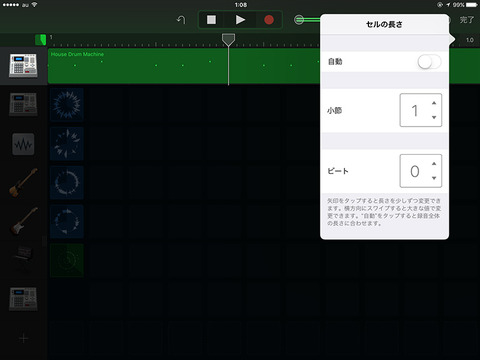Select the bass guitar track icon
The width and height of the screenshot is (480, 360).
(23, 183)
